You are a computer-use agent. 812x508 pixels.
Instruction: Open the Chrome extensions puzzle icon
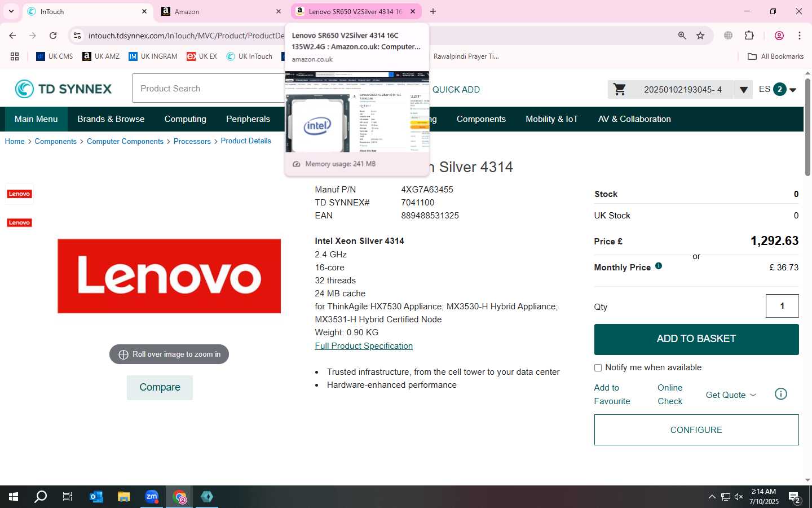point(749,36)
